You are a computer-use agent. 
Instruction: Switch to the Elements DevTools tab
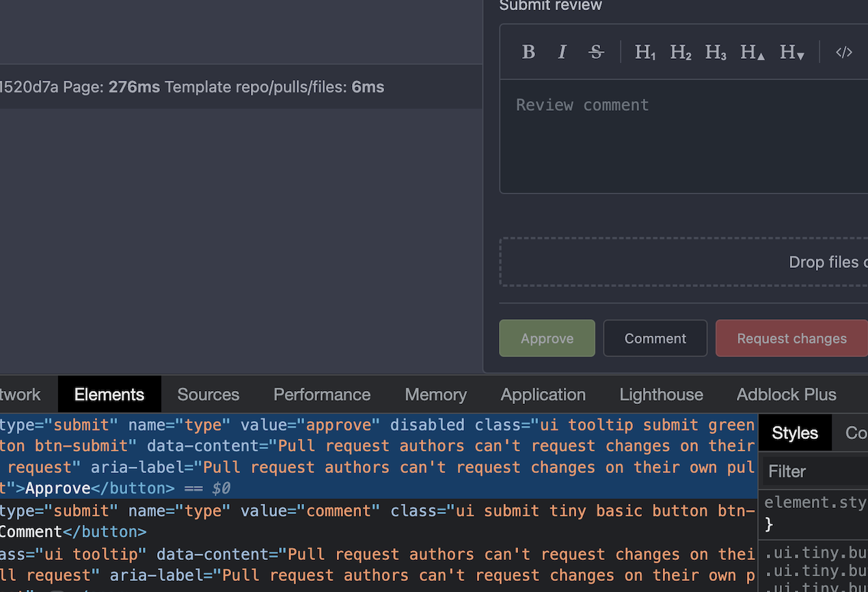click(x=109, y=394)
